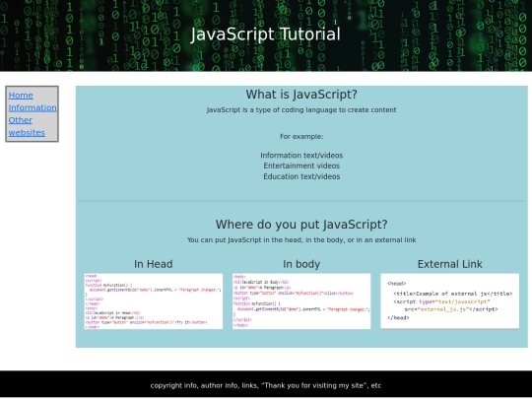Click the 'In body' subheading
532x399 pixels.
point(301,264)
